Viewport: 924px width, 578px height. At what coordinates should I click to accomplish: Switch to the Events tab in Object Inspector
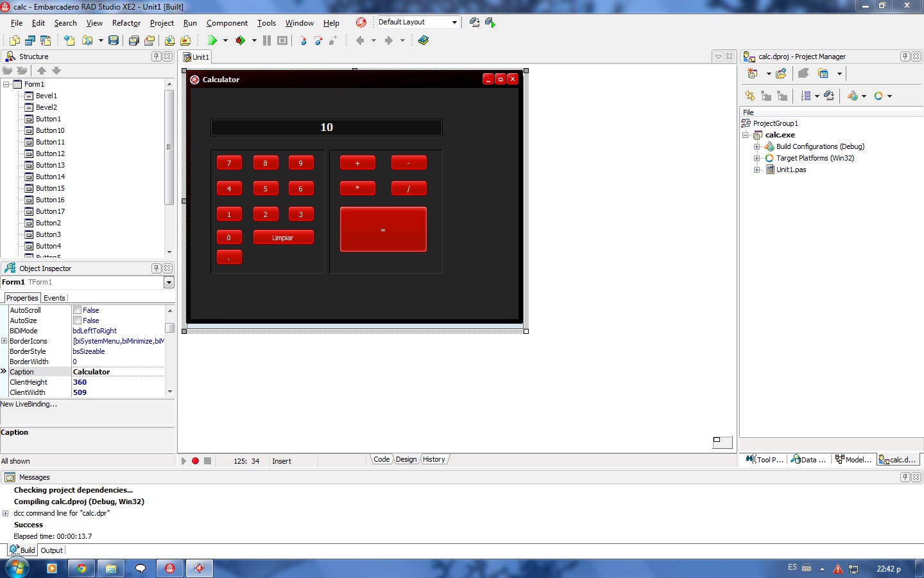pyautogui.click(x=55, y=298)
